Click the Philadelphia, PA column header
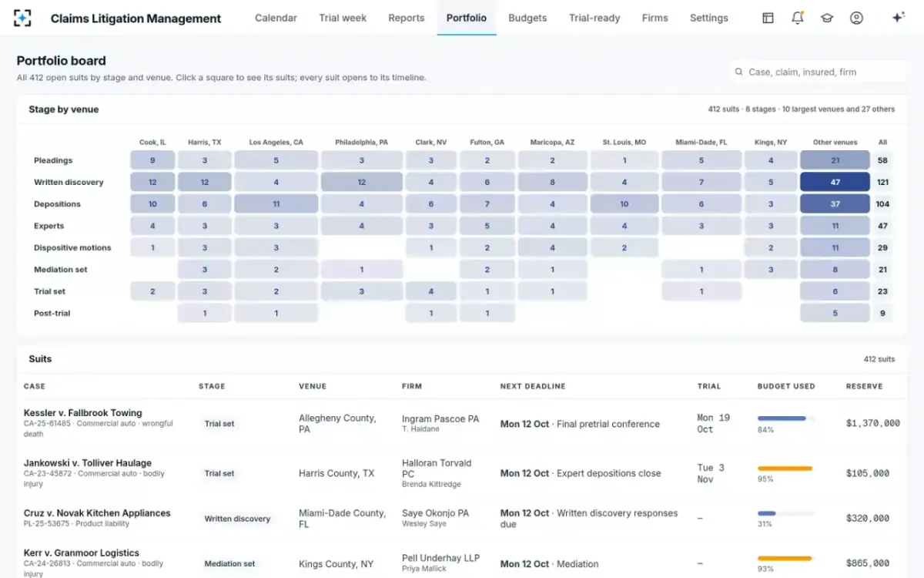924x578 pixels. [x=362, y=142]
